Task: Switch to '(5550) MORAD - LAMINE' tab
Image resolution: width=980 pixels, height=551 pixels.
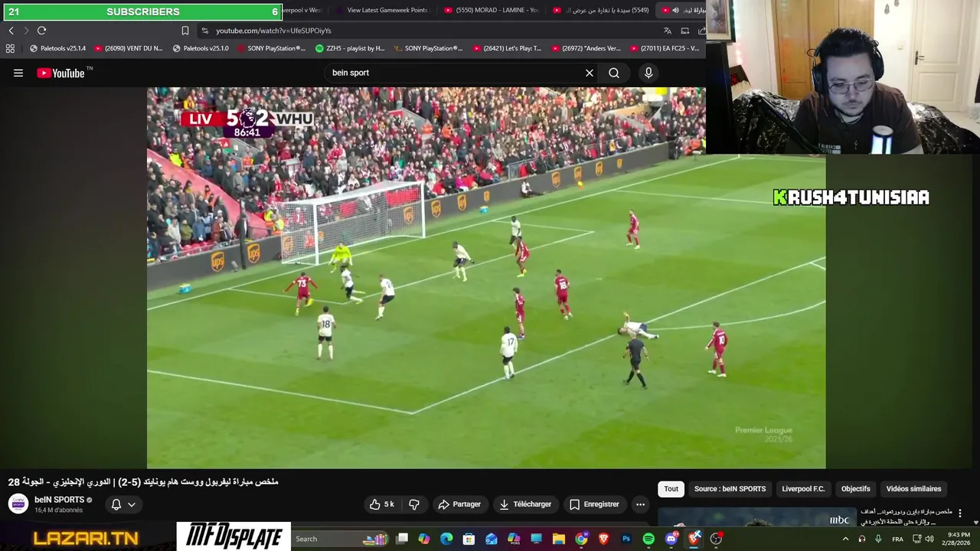Action: pyautogui.click(x=492, y=11)
